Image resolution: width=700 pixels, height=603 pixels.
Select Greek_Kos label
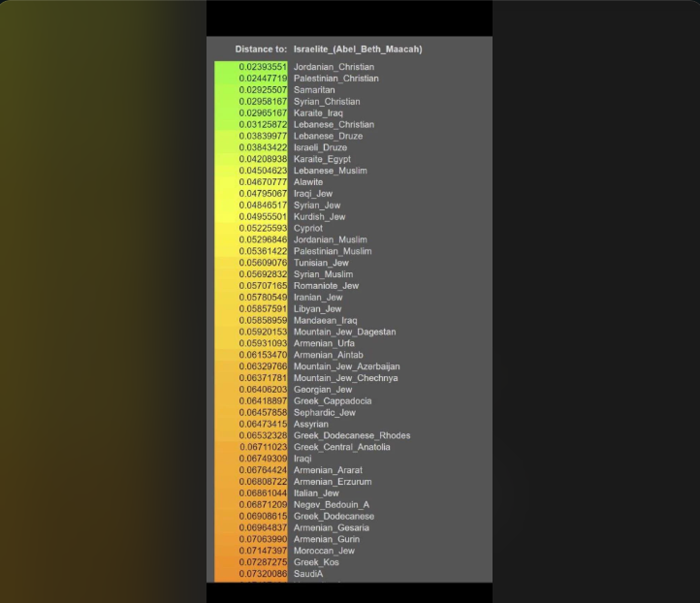click(316, 562)
